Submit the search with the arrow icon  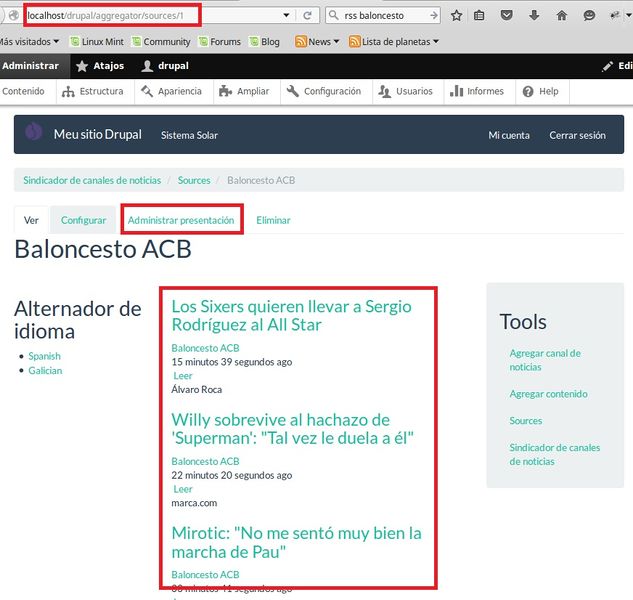point(434,15)
